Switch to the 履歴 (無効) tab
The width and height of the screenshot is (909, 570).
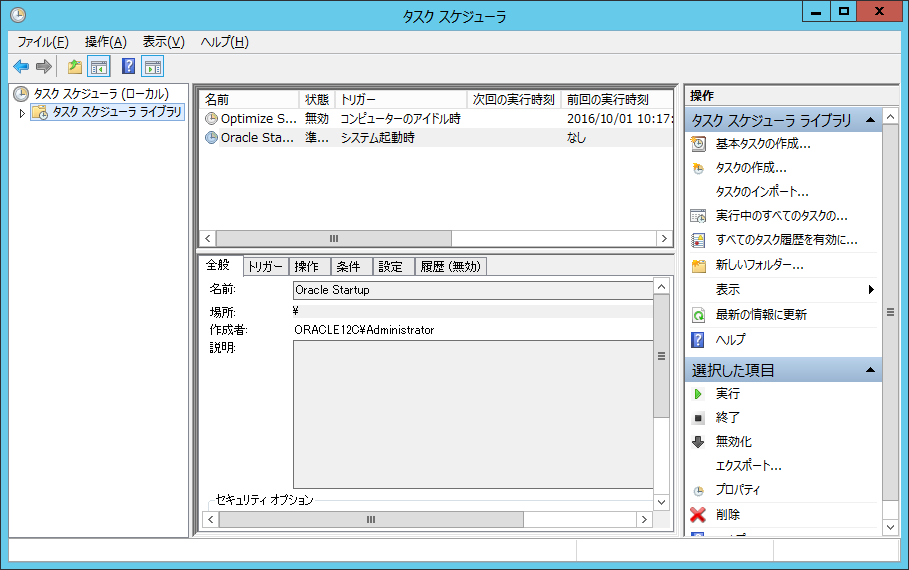tap(450, 267)
